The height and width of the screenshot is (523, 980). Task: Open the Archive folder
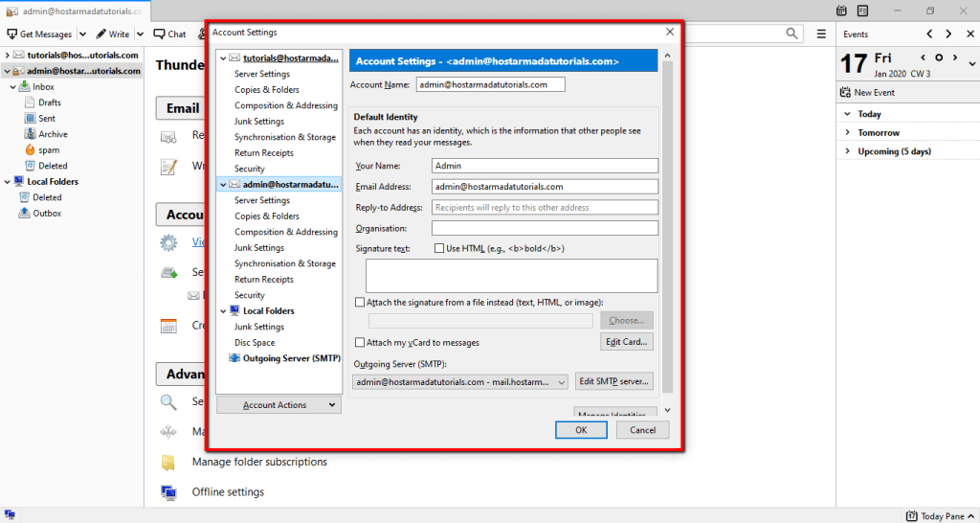[53, 134]
